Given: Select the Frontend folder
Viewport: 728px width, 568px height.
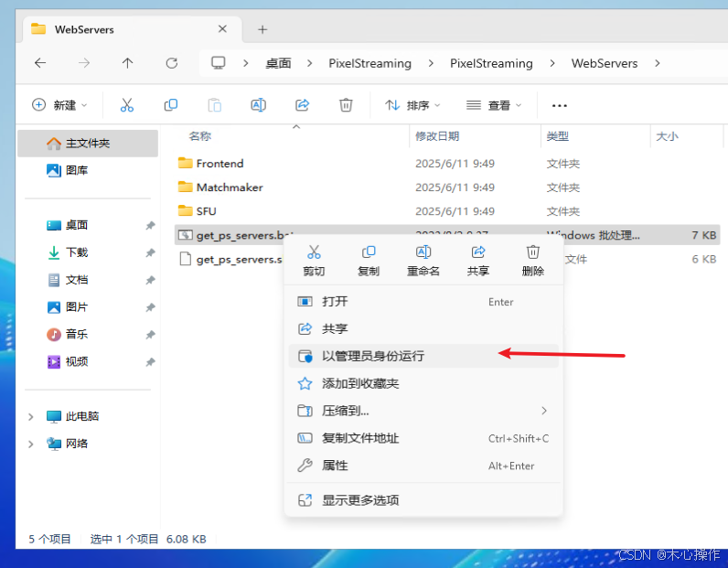Looking at the screenshot, I should tap(448, 164).
